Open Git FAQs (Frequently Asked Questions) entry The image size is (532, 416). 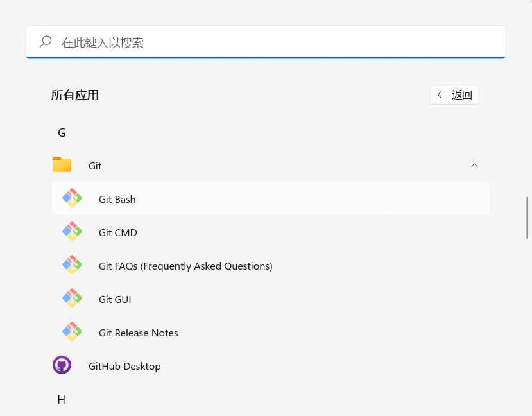185,266
